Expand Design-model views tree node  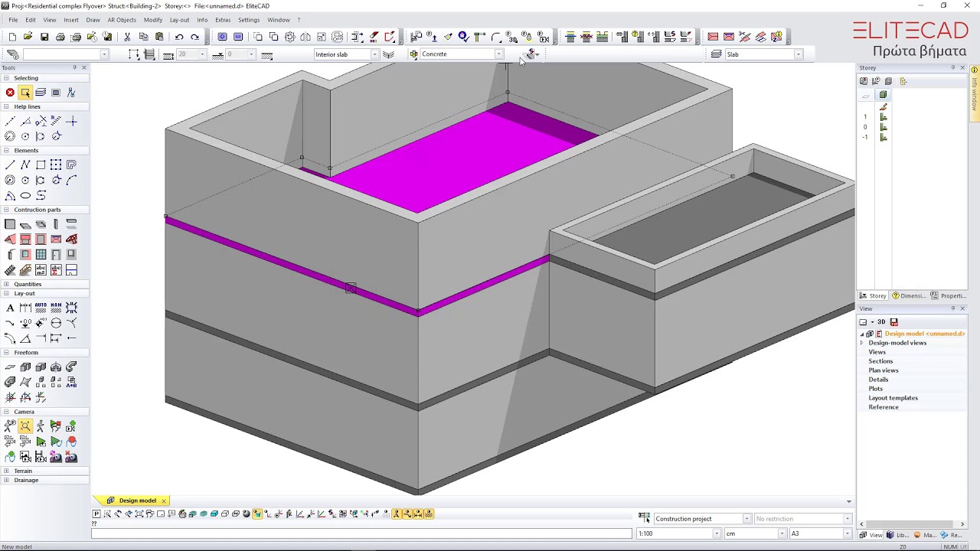pyautogui.click(x=862, y=343)
